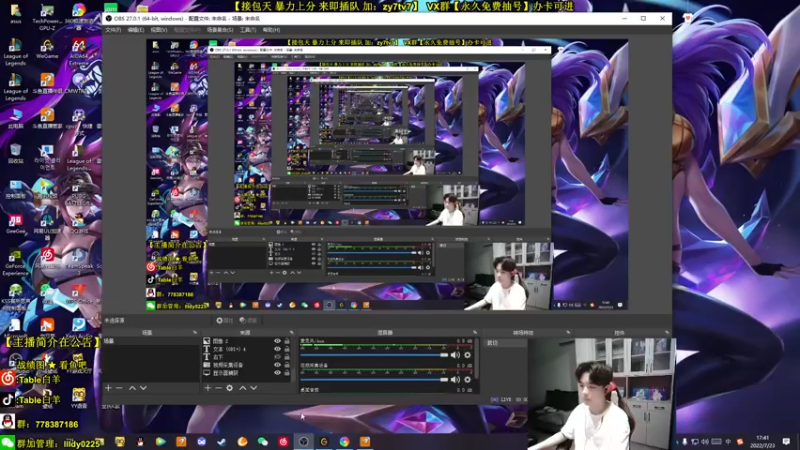Open 视频采集设备 mixer settings gear
The width and height of the screenshot is (800, 450).
point(467,380)
